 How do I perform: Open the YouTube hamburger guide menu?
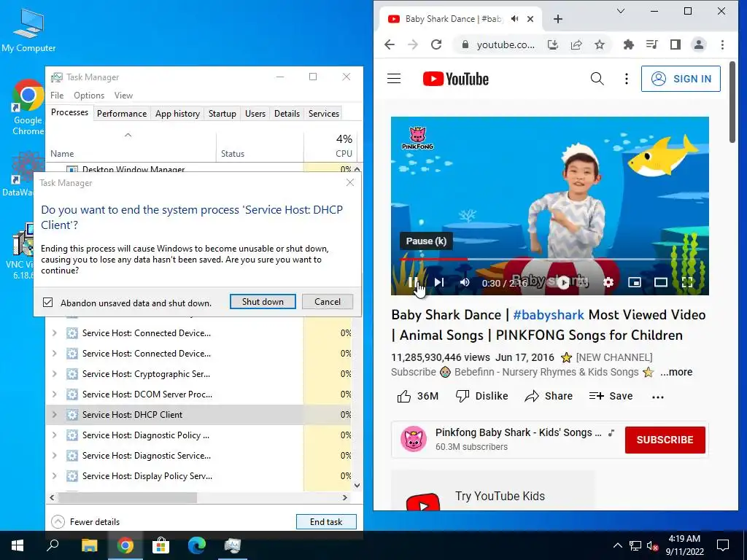(394, 79)
